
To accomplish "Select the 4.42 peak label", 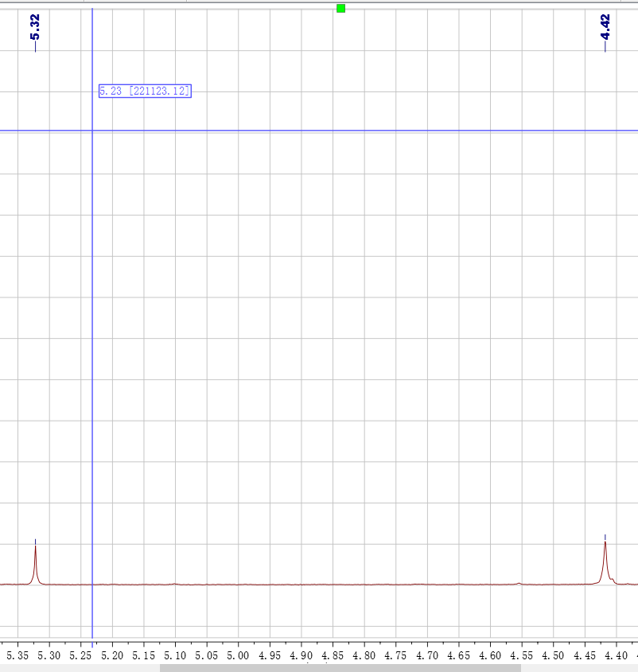I will tap(605, 28).
